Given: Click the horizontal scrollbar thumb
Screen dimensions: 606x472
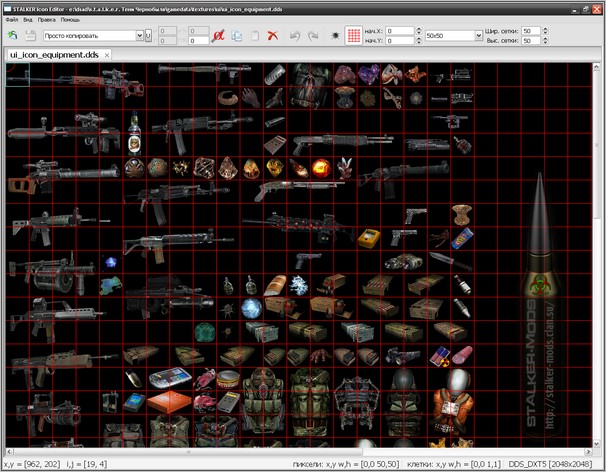Looking at the screenshot, I should [189, 452].
